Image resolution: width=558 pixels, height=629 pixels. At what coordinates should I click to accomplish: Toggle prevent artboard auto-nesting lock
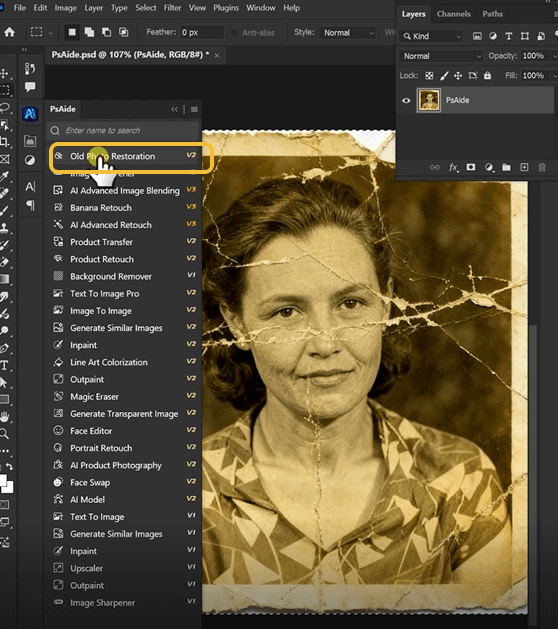[473, 75]
